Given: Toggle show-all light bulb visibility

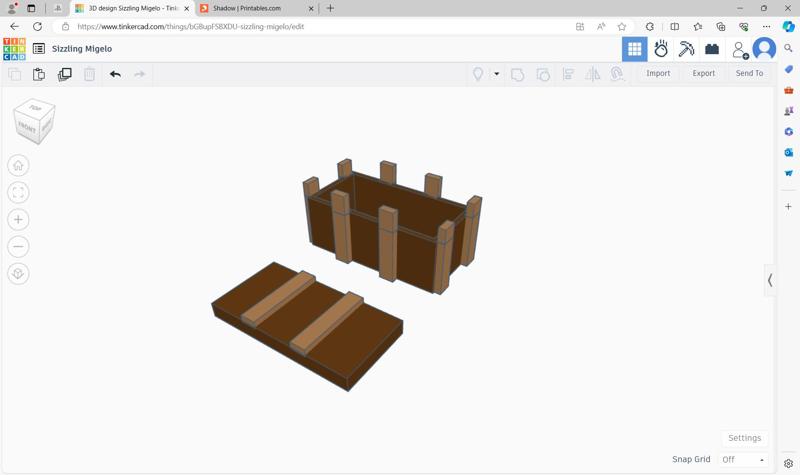Looking at the screenshot, I should [x=478, y=74].
